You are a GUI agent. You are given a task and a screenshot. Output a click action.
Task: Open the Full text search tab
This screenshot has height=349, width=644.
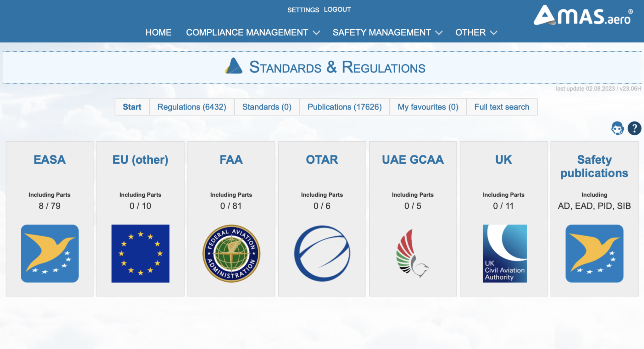pos(502,107)
